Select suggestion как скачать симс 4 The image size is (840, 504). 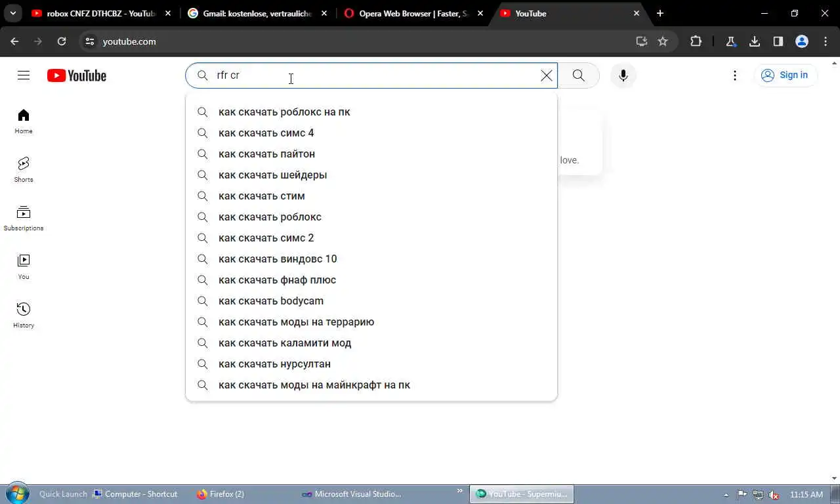pyautogui.click(x=371, y=133)
